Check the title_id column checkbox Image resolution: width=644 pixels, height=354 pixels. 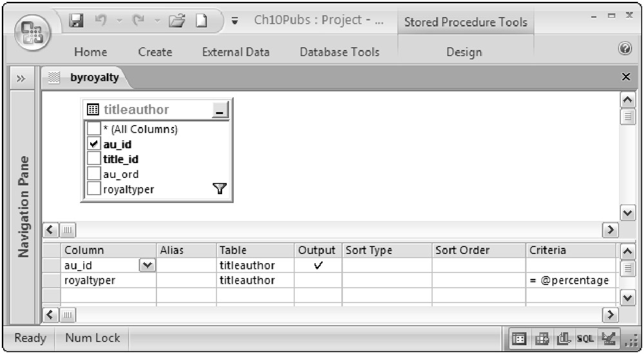point(94,159)
